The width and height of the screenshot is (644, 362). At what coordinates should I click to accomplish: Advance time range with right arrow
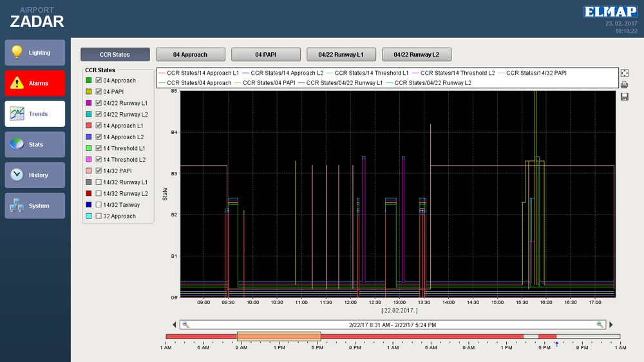[x=611, y=325]
